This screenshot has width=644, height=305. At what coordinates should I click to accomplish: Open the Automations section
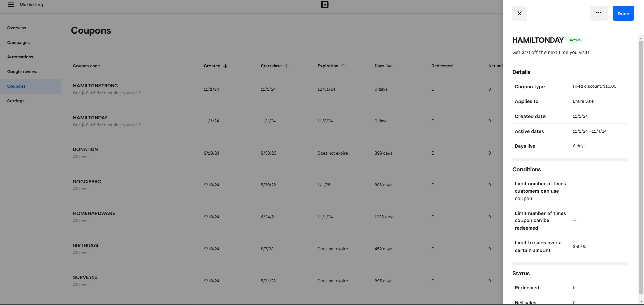point(20,57)
